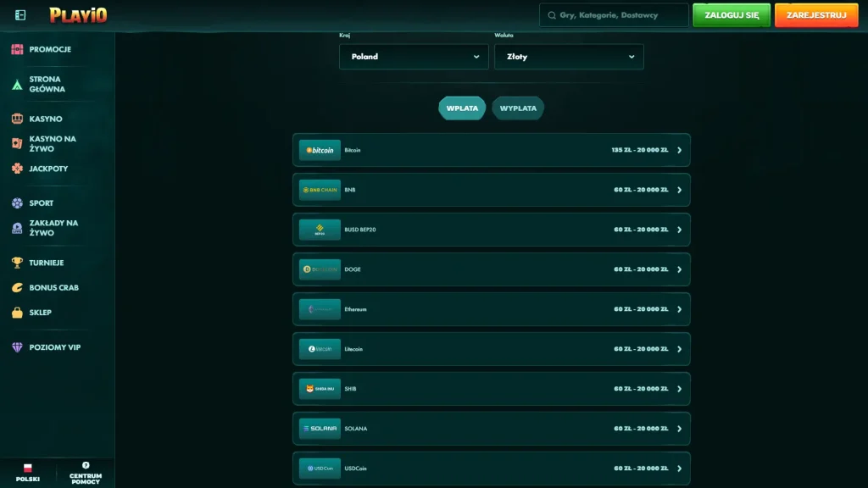Click the Solana logo badge
868x488 pixels.
(320, 429)
